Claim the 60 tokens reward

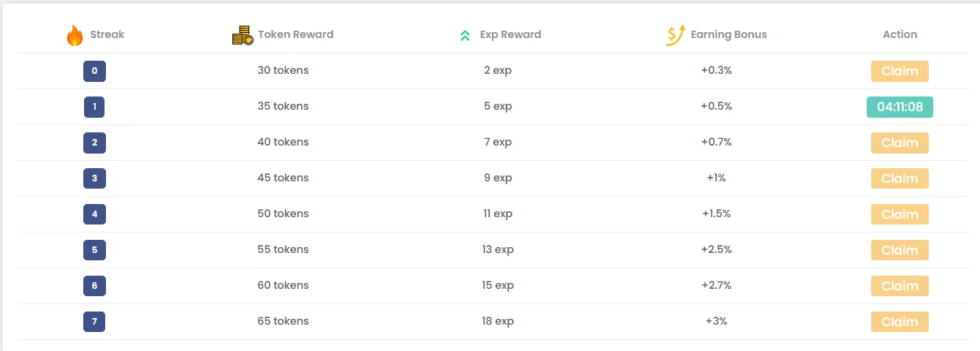900,286
